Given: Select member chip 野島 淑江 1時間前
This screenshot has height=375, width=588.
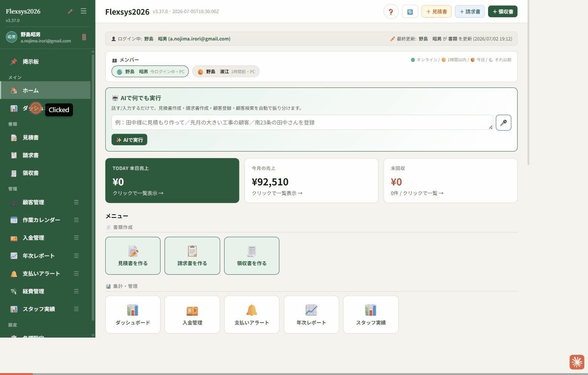Looking at the screenshot, I should pos(226,72).
